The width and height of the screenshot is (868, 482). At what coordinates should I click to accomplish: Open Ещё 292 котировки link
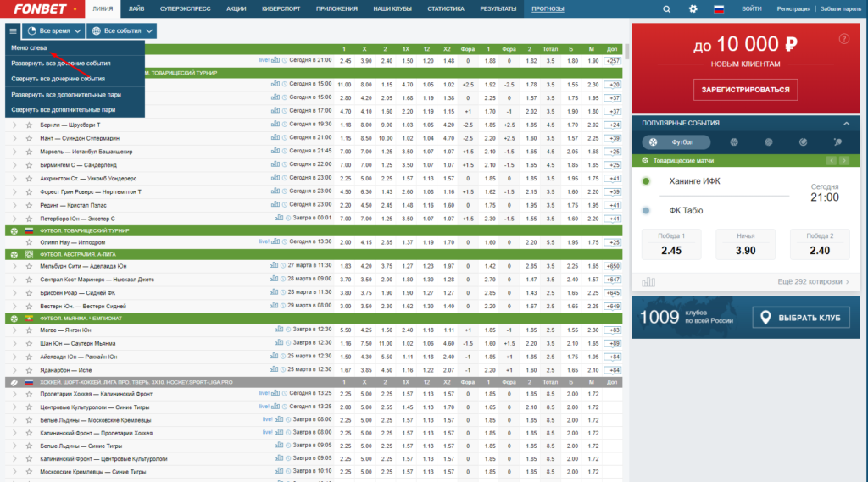click(x=813, y=282)
